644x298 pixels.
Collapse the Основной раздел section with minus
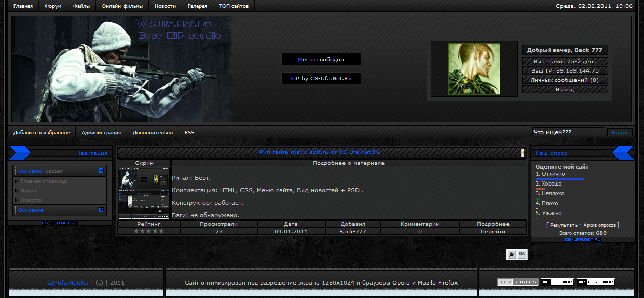101,171
